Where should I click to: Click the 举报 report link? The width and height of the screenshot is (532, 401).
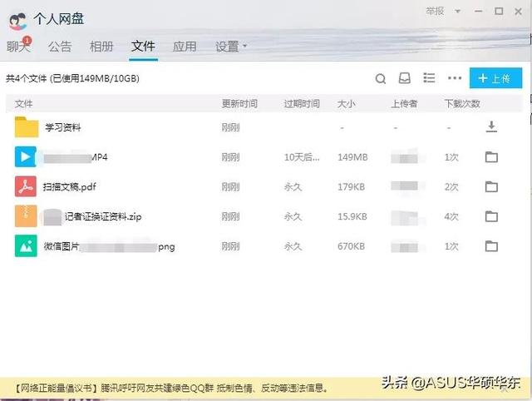point(434,12)
